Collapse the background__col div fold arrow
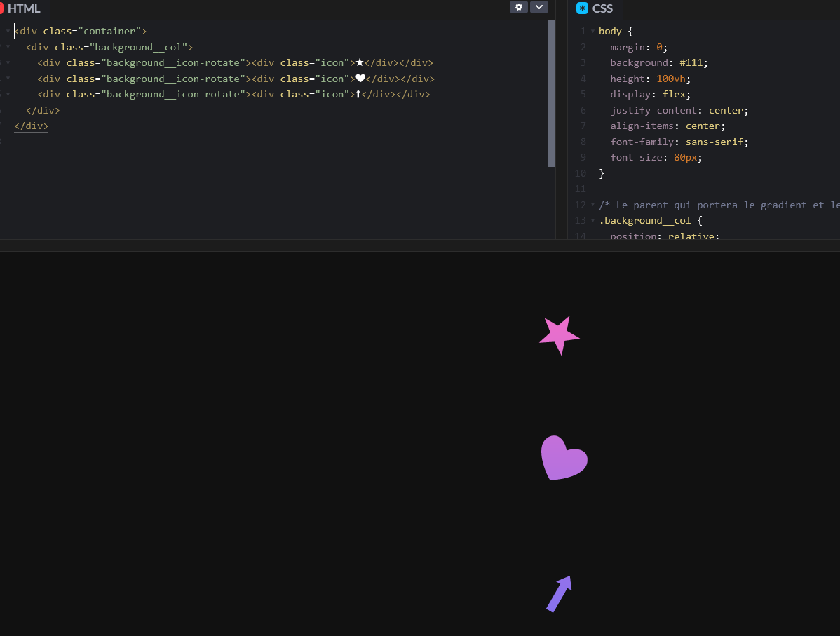Image resolution: width=840 pixels, height=636 pixels. click(8, 47)
